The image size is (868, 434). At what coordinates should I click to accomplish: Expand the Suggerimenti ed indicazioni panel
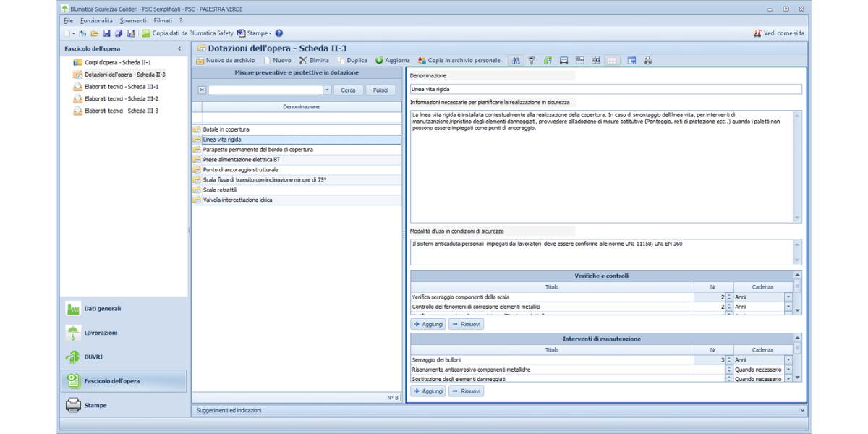(803, 410)
